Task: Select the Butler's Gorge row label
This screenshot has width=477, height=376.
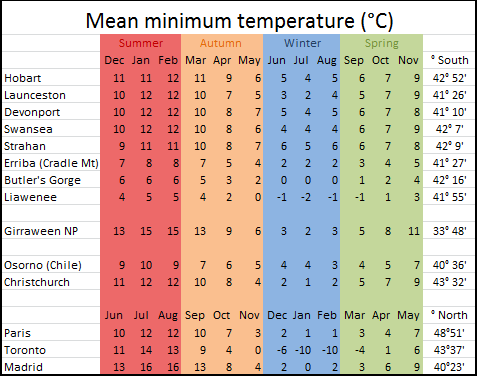Action: 42,180
